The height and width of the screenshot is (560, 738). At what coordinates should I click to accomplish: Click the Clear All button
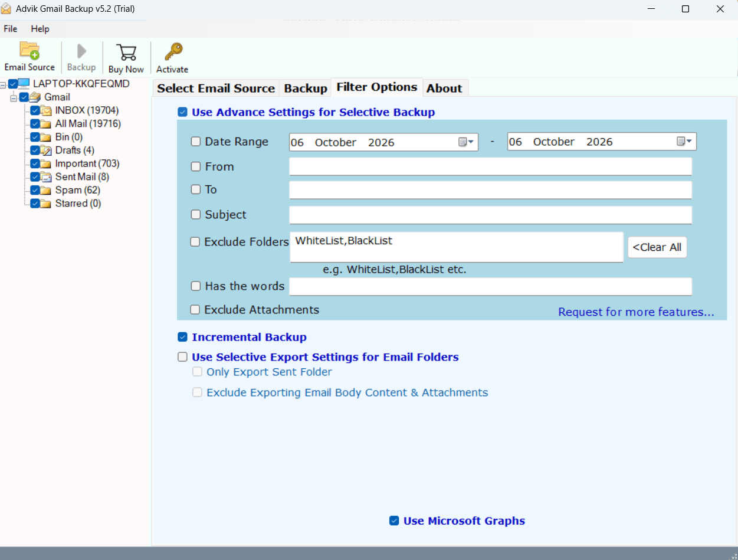click(x=657, y=247)
